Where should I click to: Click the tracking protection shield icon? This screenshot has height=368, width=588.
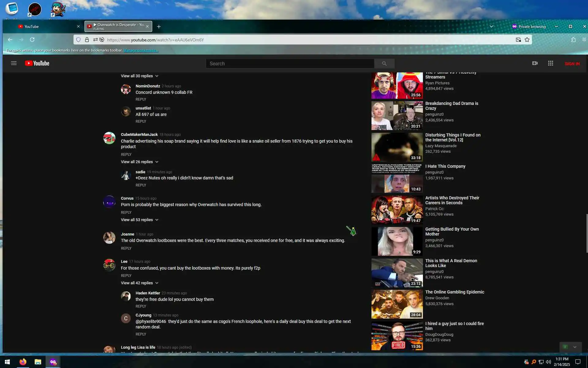pyautogui.click(x=78, y=40)
